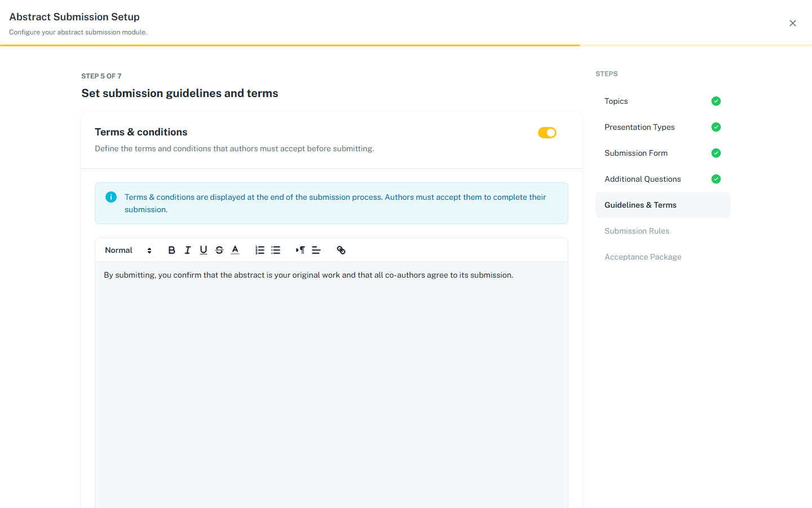812x508 pixels.
Task: Click the info icon in the blue notice
Action: pyautogui.click(x=111, y=197)
